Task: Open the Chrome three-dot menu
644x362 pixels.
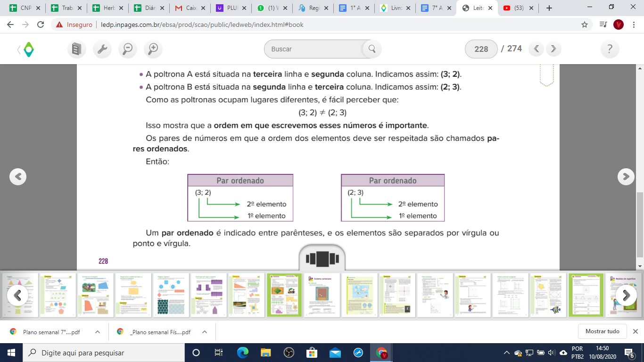Action: coord(633,25)
